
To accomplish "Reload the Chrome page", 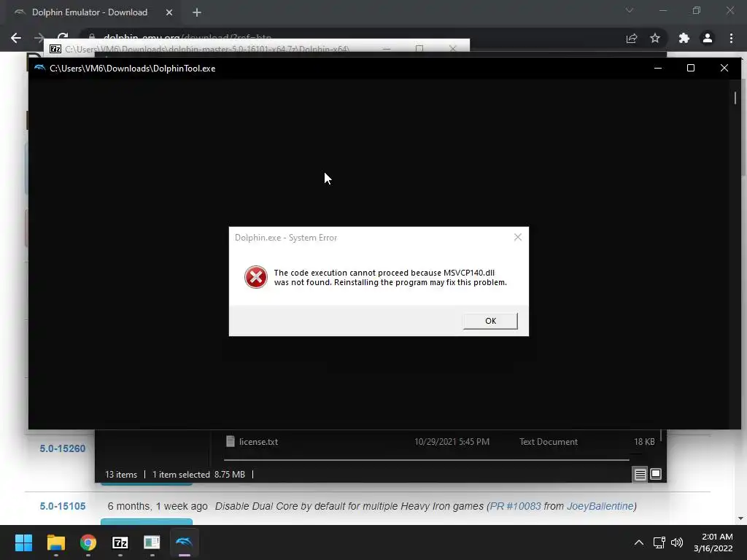I will tap(63, 38).
